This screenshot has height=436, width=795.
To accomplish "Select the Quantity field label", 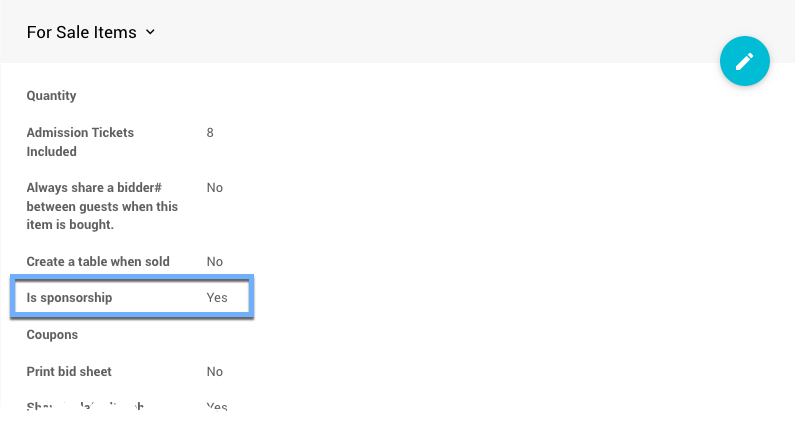I will [51, 96].
